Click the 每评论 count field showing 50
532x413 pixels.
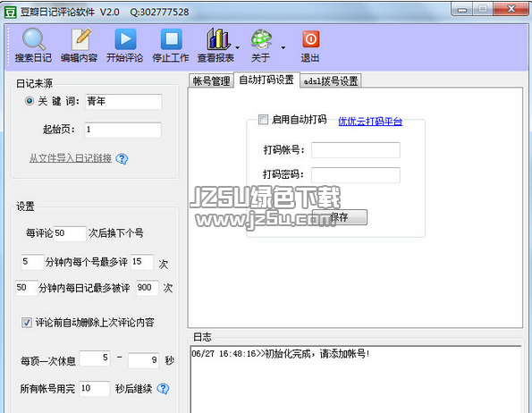70,233
